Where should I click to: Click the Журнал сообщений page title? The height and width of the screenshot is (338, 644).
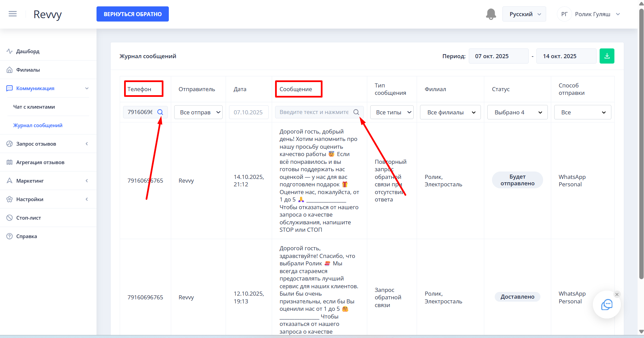point(148,56)
